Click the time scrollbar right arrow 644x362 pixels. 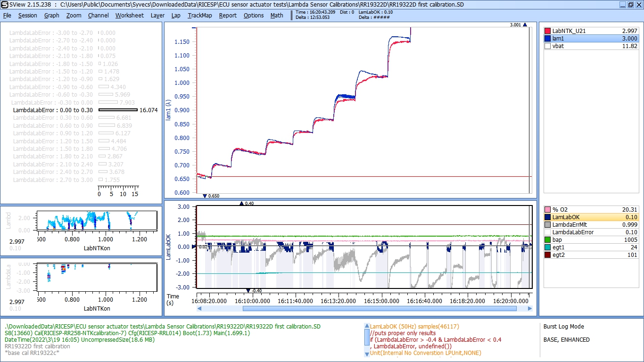[530, 309]
